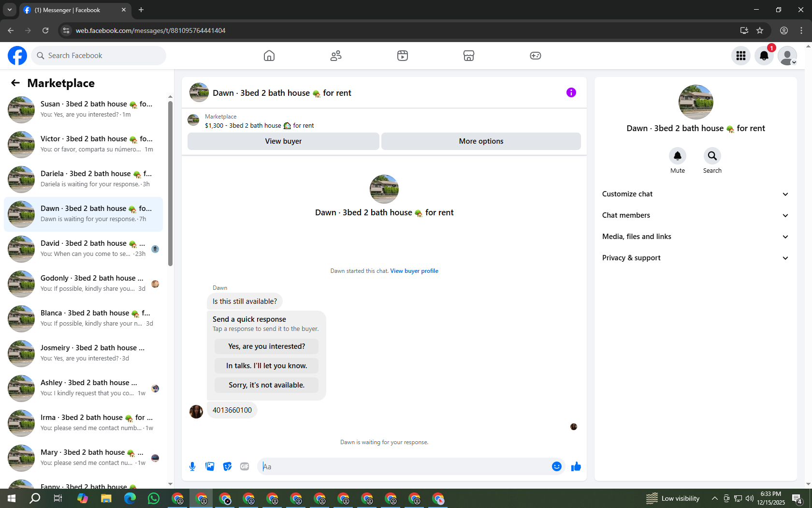The height and width of the screenshot is (508, 812).
Task: Click the Is this still available? message
Action: pyautogui.click(x=245, y=301)
